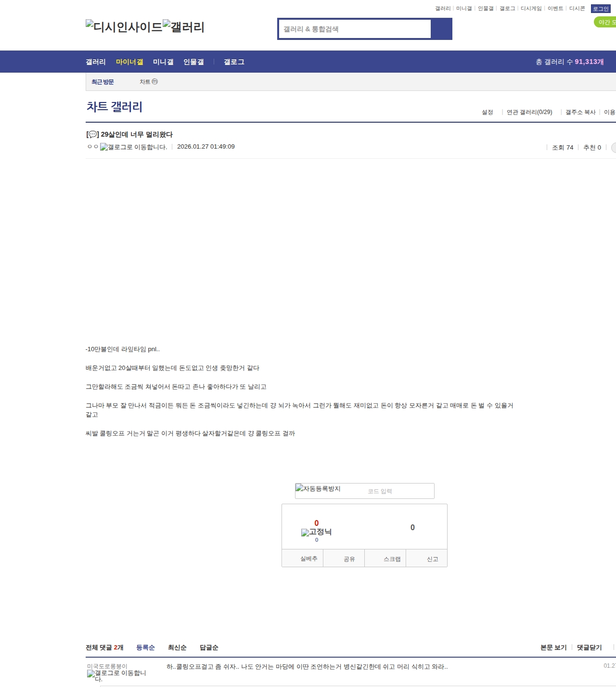Click the 차트 ⓜ recent visit item

[148, 82]
